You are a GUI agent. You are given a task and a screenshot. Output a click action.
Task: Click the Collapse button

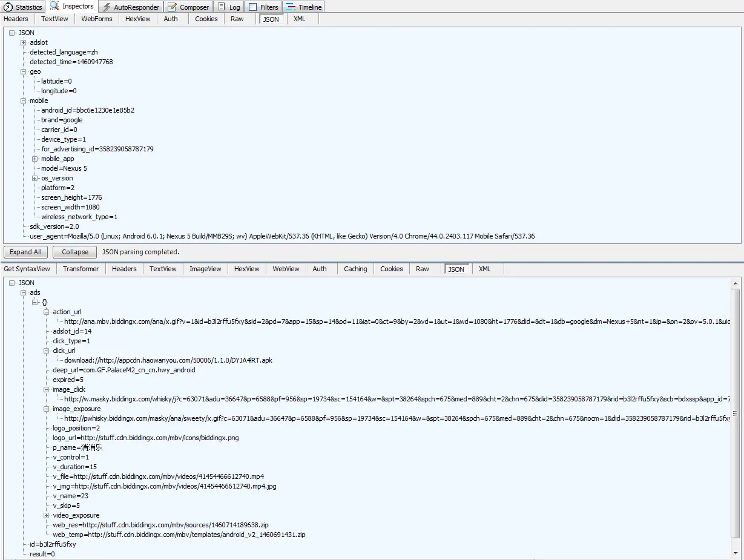[x=75, y=252]
